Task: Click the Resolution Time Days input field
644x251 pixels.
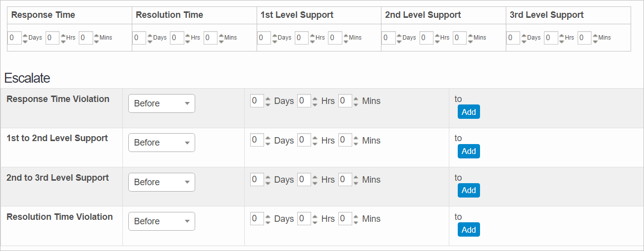Action: [x=139, y=38]
